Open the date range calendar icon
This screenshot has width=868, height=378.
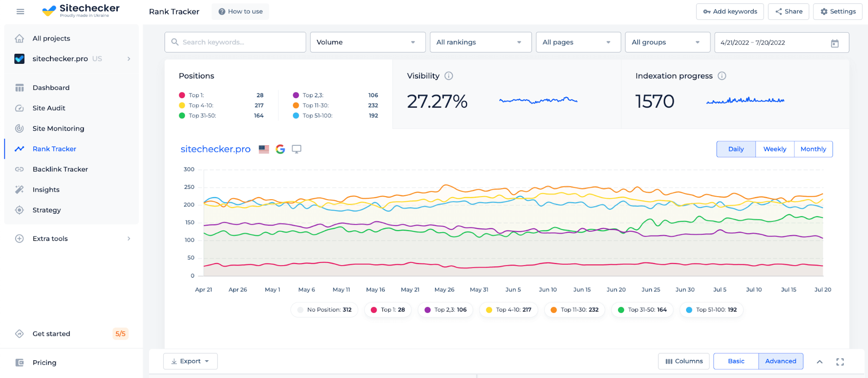835,43
